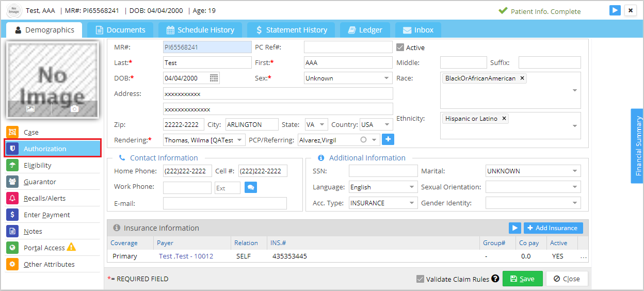644x291 pixels.
Task: Open the Financial Summary side panel
Action: pyautogui.click(x=638, y=145)
